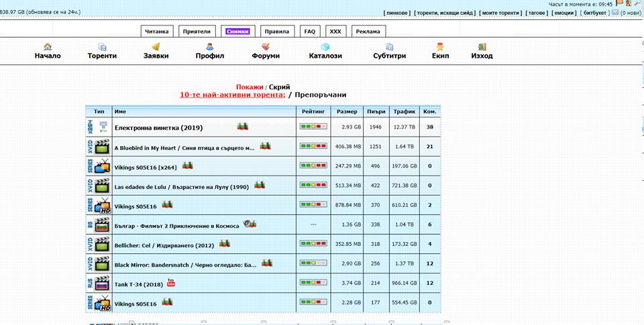Open the Профил user icon
The width and height of the screenshot is (644, 325).
pos(209,47)
